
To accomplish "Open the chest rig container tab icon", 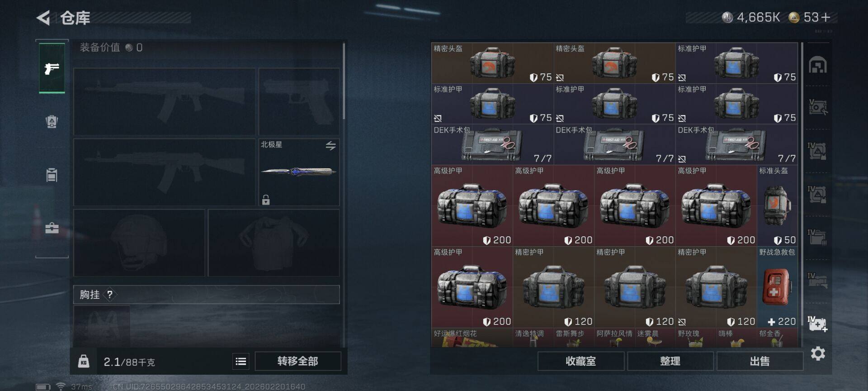I will [x=52, y=175].
